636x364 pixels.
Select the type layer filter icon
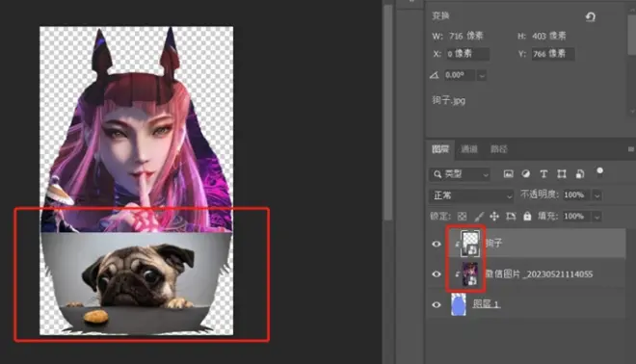pos(543,174)
